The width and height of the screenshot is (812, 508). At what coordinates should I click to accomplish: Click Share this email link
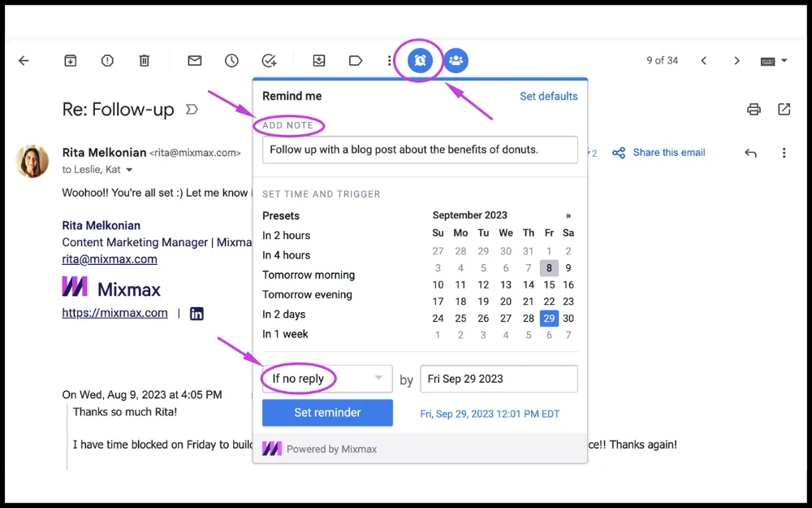[x=669, y=153]
